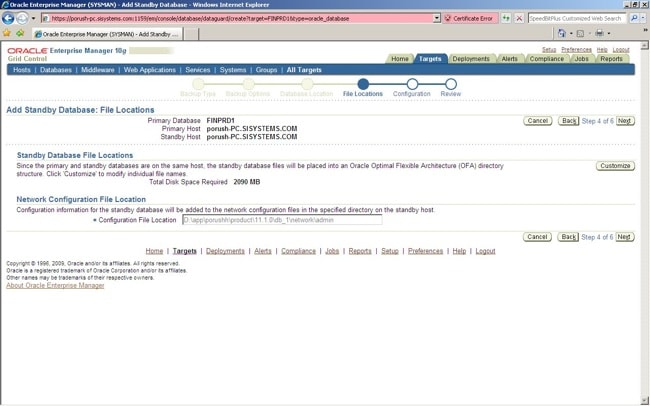
Task: Click the Certificate Error shield indicator
Action: [470, 18]
